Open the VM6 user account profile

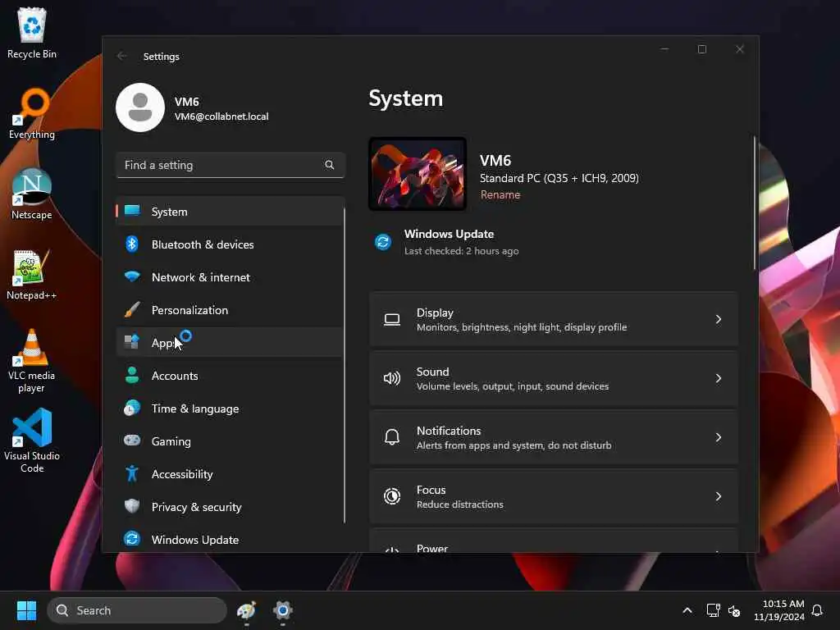coord(193,107)
